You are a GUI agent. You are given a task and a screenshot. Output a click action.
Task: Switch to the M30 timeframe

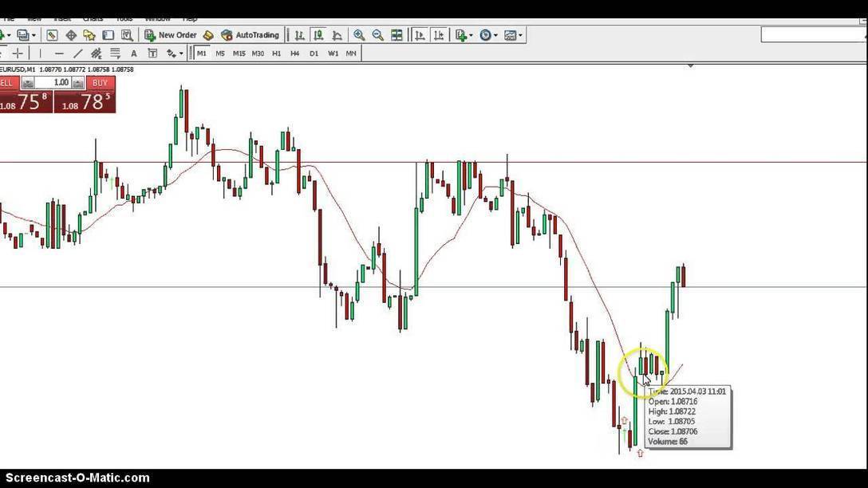258,53
